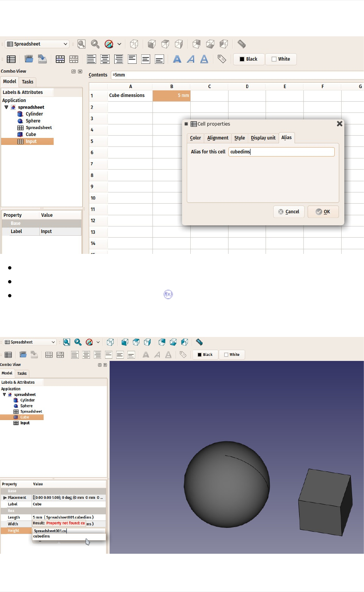Viewport: 364px width, 592px height.
Task: Create new spreadsheet icon in top screenshot
Action: point(12,59)
